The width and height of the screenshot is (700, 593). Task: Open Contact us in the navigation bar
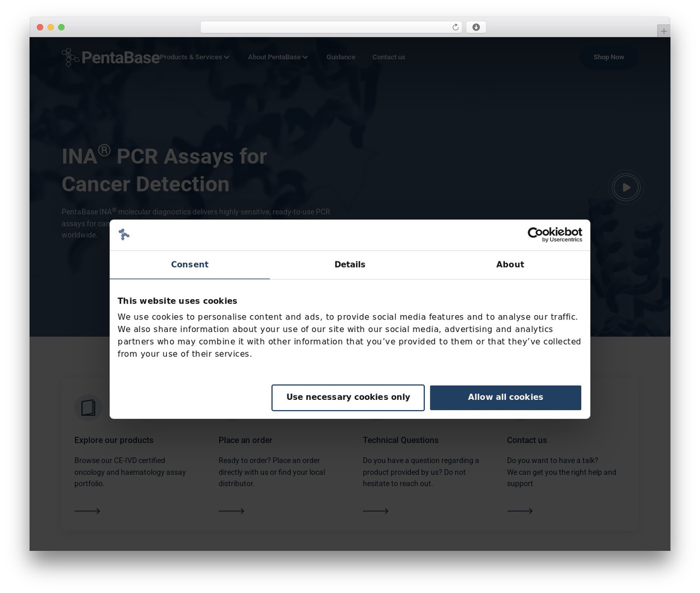click(389, 57)
